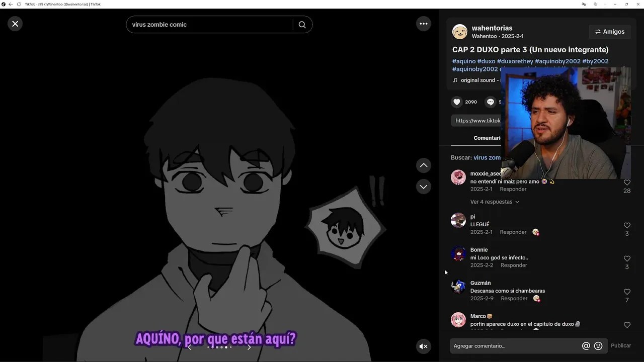Unmute the video sound

pos(424,346)
